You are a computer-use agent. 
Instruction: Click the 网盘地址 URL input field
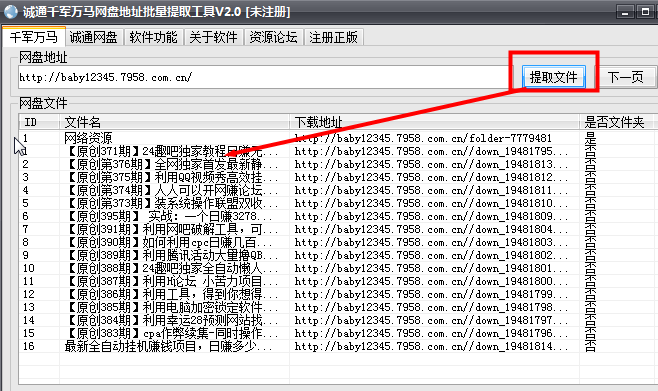[x=264, y=77]
